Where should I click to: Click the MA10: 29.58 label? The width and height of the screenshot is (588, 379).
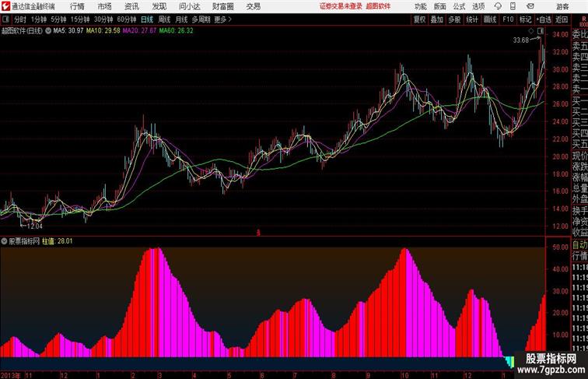(x=103, y=31)
